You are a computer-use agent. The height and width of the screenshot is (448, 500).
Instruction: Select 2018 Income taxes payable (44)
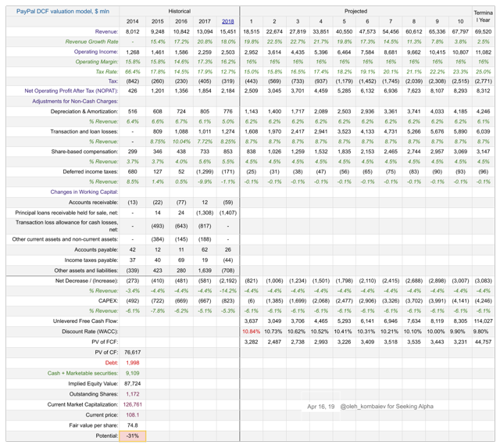[227, 260]
